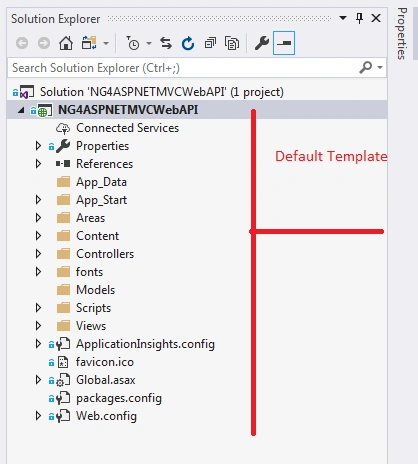Select Web.config file
Screen dimensions: 418x464
(x=106, y=416)
